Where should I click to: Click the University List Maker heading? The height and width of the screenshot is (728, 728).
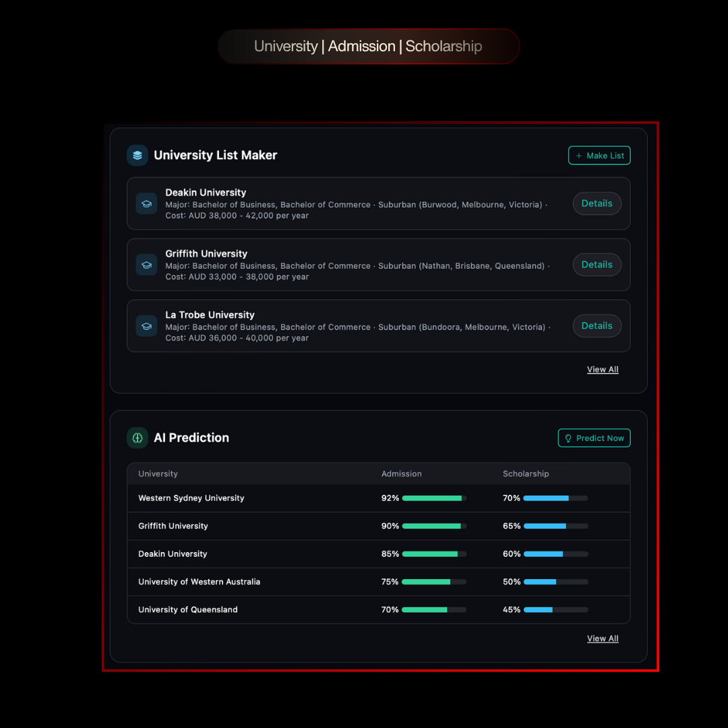[x=216, y=155]
